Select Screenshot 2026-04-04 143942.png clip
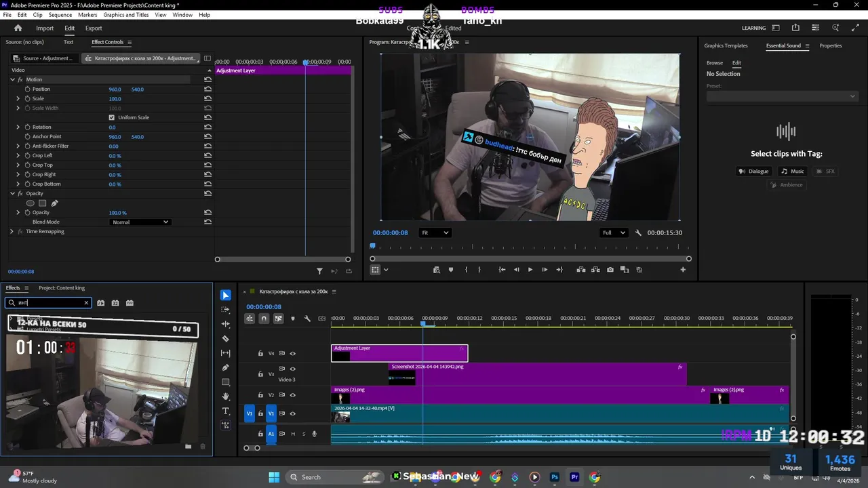Image resolution: width=868 pixels, height=488 pixels. coord(538,373)
